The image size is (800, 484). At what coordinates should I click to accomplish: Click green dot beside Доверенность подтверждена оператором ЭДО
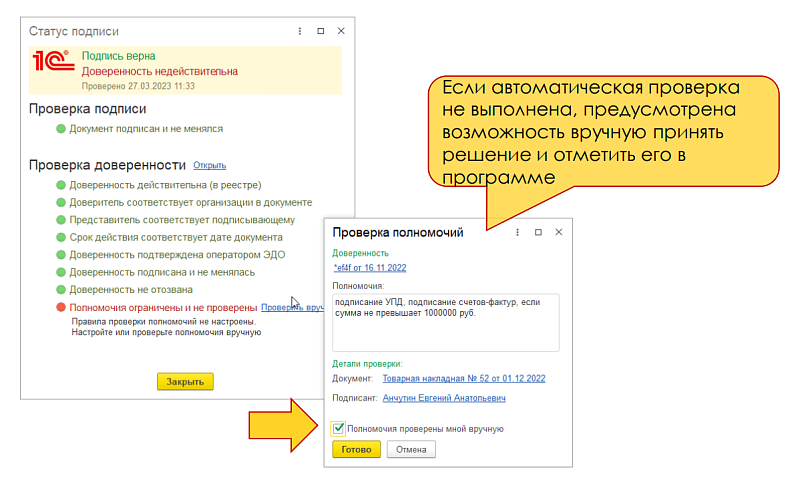tap(61, 254)
